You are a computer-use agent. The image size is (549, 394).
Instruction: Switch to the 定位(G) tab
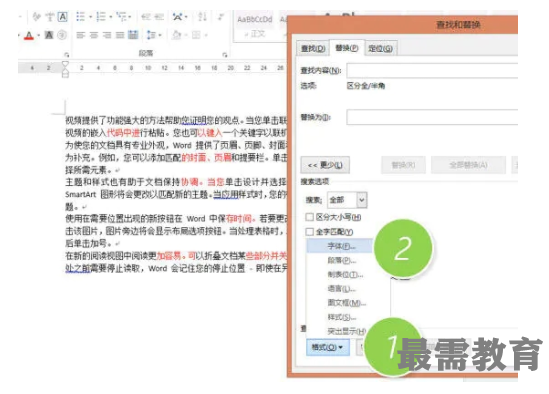(380, 48)
